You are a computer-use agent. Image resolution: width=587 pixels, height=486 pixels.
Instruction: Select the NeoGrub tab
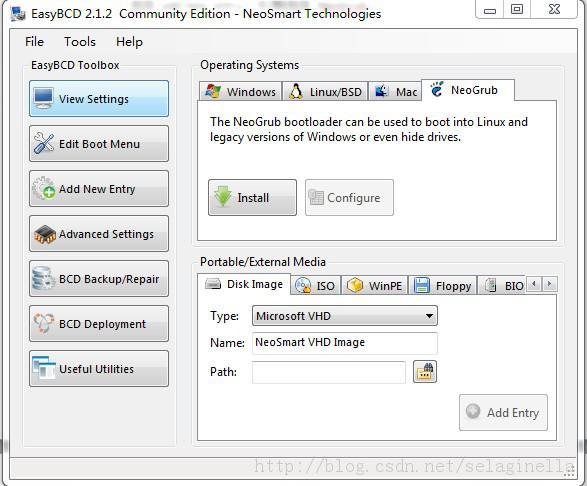pos(468,90)
